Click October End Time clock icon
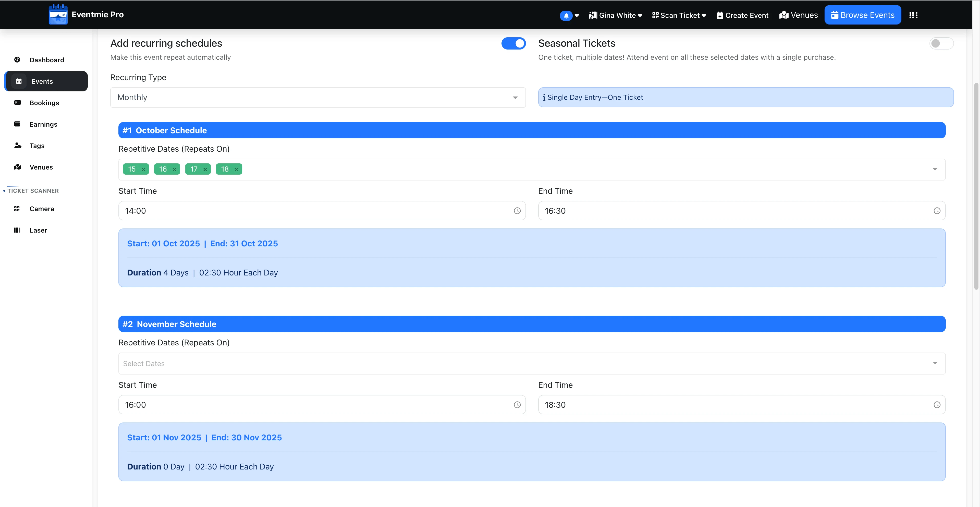This screenshot has height=507, width=980. coord(937,211)
